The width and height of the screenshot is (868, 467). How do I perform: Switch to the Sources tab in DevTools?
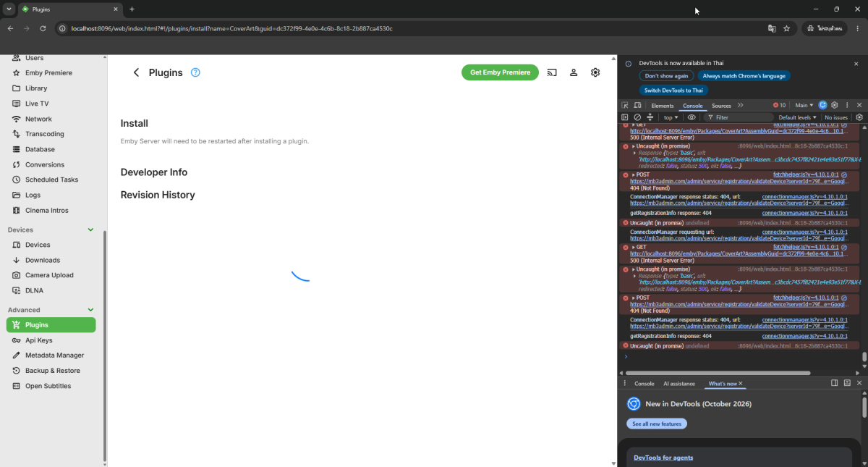click(721, 106)
